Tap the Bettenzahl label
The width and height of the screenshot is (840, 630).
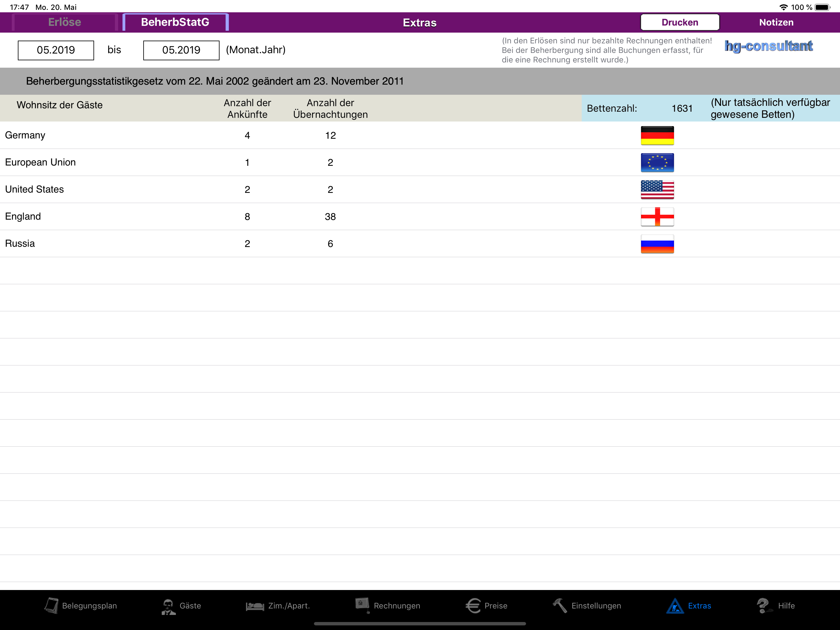click(612, 108)
